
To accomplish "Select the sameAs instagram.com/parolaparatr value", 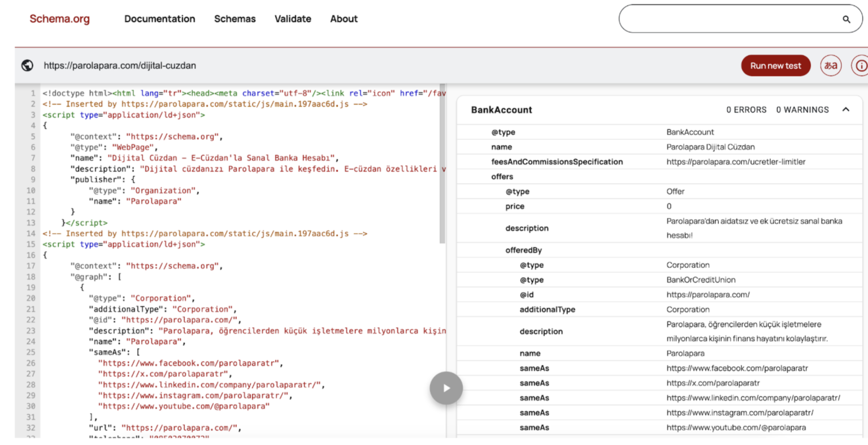I will click(740, 413).
